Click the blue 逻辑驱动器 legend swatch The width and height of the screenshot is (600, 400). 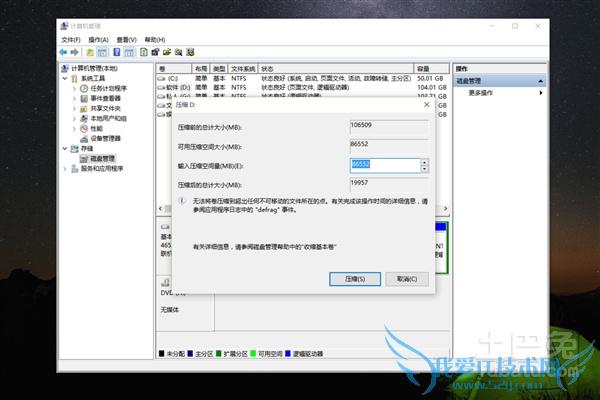(288, 354)
